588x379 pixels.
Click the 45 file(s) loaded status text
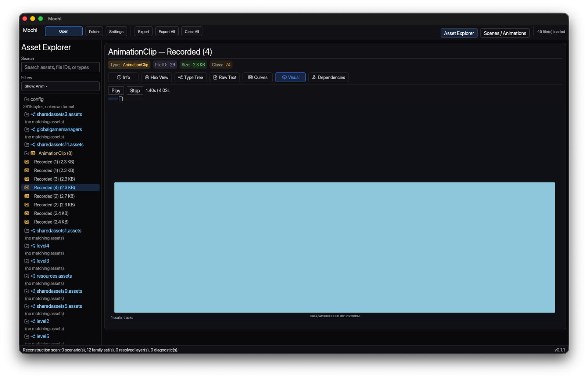pyautogui.click(x=551, y=32)
